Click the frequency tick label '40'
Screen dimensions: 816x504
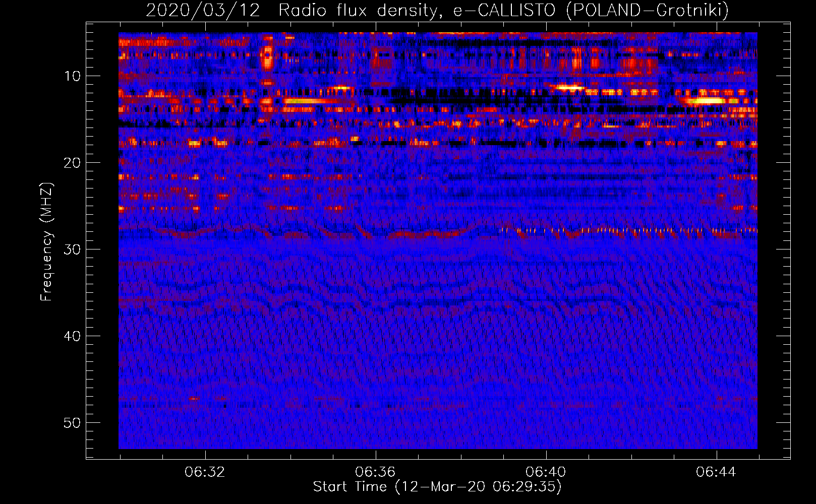pyautogui.click(x=72, y=336)
